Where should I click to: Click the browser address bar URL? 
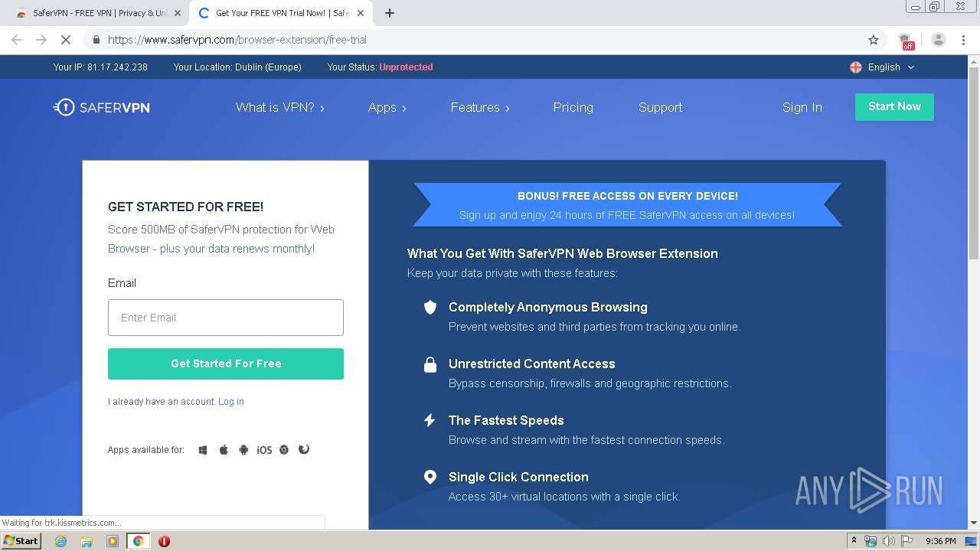237,40
